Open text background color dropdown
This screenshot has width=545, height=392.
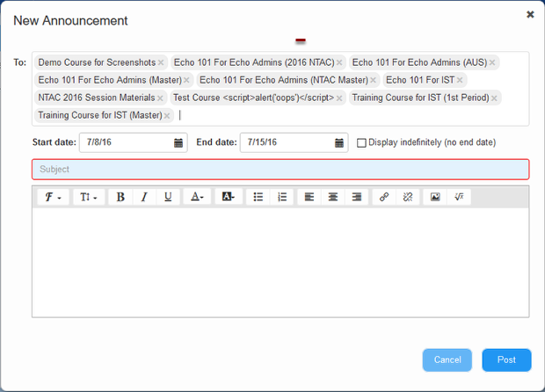click(x=229, y=197)
